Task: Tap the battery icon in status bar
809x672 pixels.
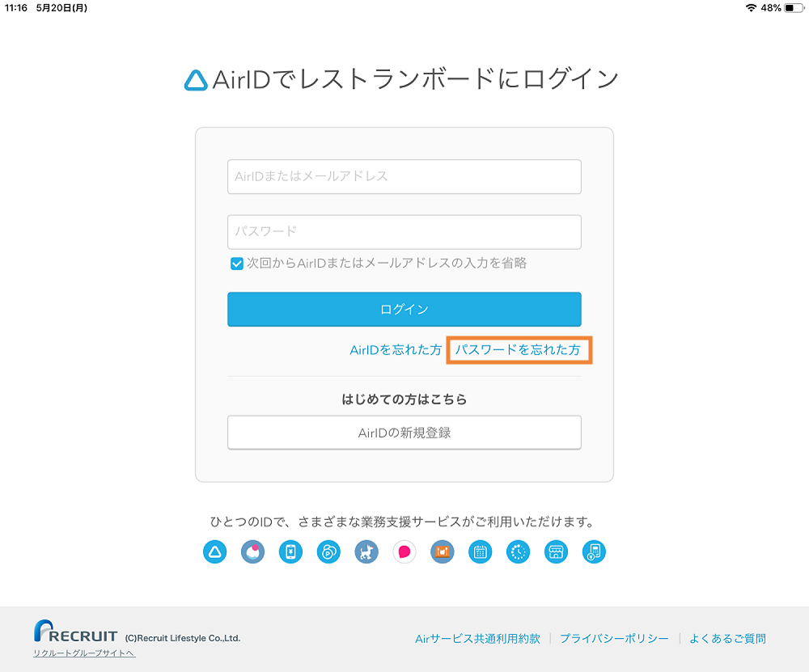Action: point(794,8)
